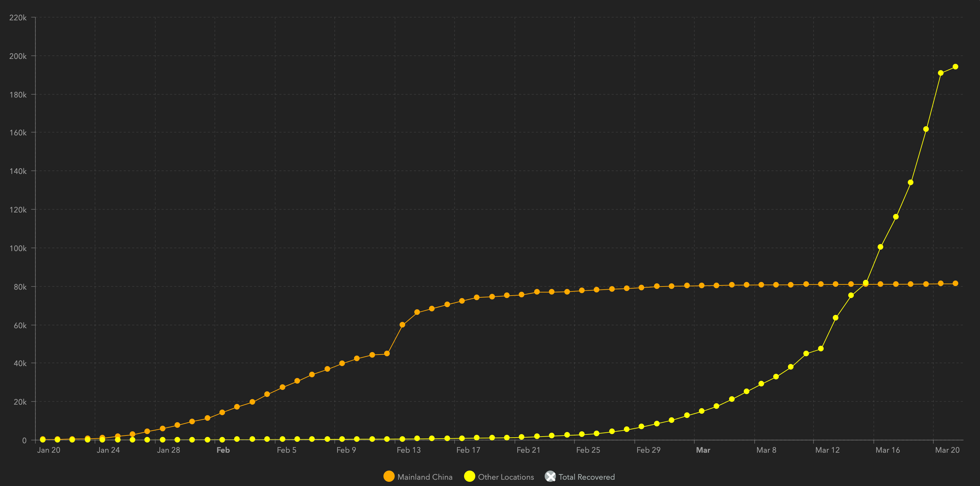Click the 160k y-axis label

pos(18,133)
